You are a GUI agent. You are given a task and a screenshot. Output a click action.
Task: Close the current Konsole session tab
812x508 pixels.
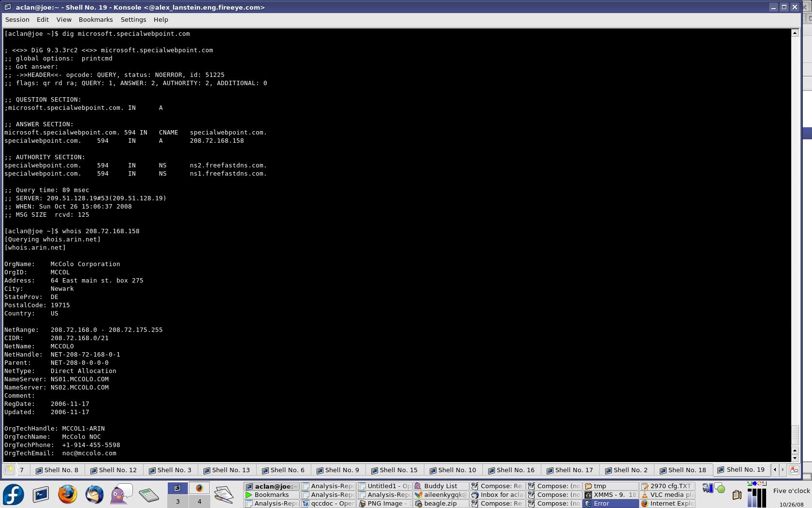pyautogui.click(x=794, y=470)
